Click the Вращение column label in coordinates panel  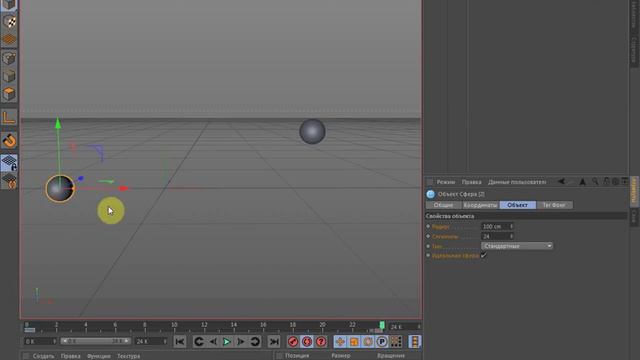pos(391,356)
